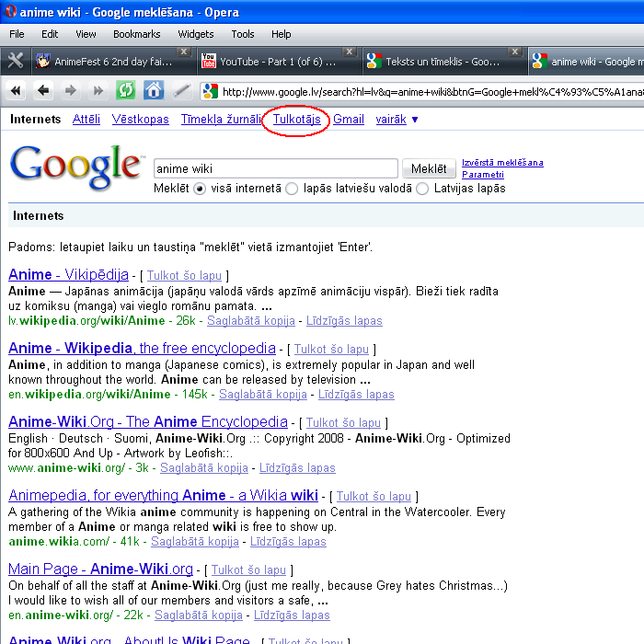Open 'Anime - Wikipedia, the free encyclopedia'
Viewport: 644px width, 644px height.
point(142,348)
